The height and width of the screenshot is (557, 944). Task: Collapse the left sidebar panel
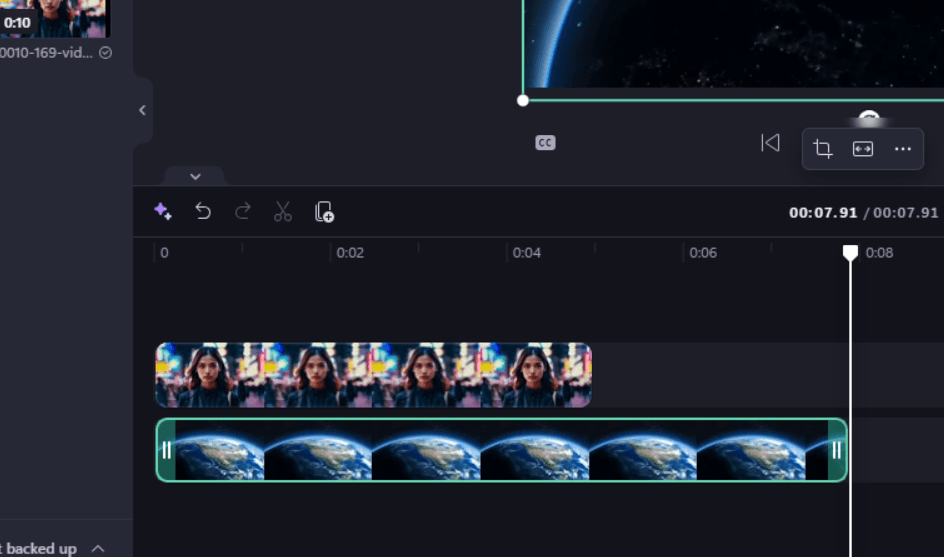(142, 110)
